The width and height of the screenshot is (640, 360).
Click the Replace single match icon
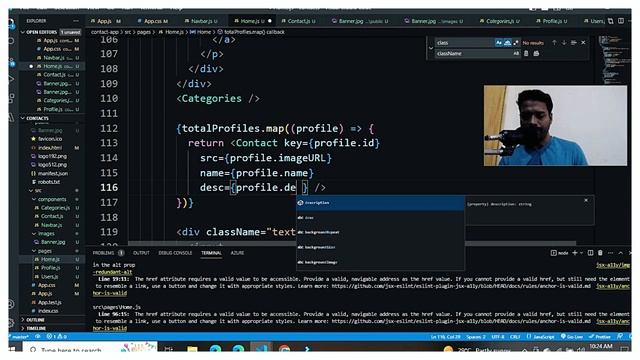(526, 53)
